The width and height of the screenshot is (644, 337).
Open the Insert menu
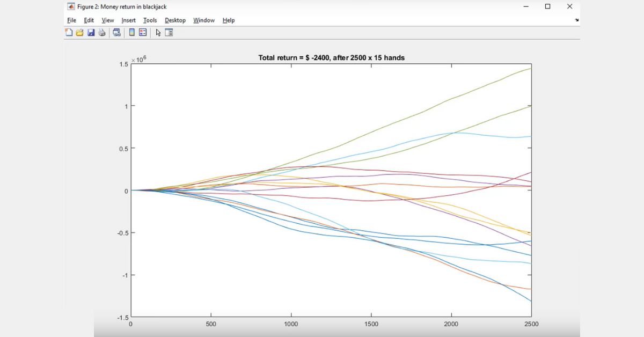click(129, 20)
